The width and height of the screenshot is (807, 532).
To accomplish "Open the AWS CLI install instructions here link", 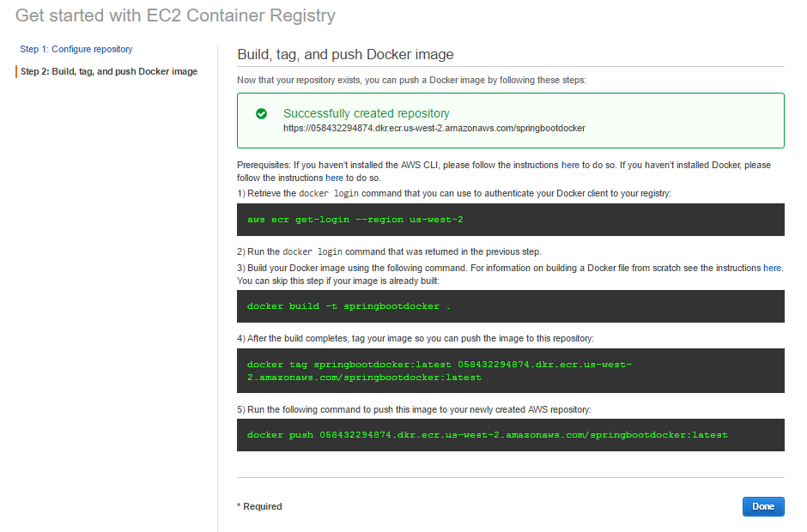I will [x=571, y=164].
